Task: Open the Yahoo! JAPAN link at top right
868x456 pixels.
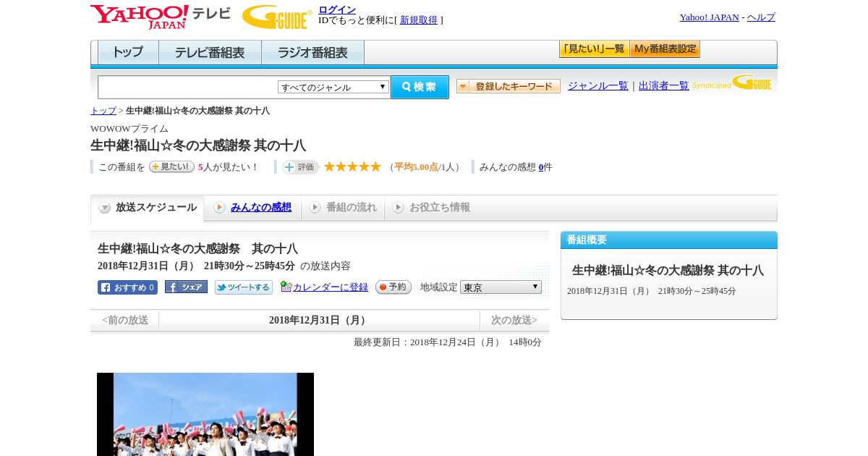Action: (x=709, y=17)
